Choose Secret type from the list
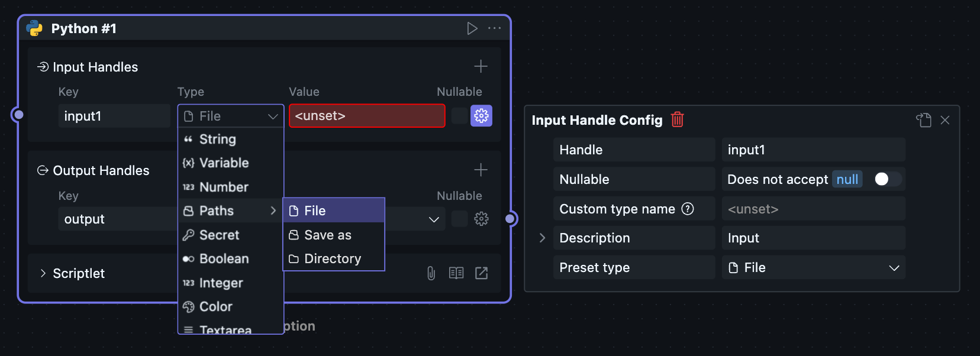 point(219,235)
